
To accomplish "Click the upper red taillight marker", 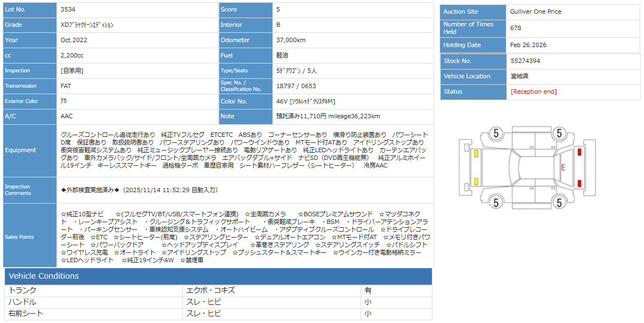I will 579,152.
